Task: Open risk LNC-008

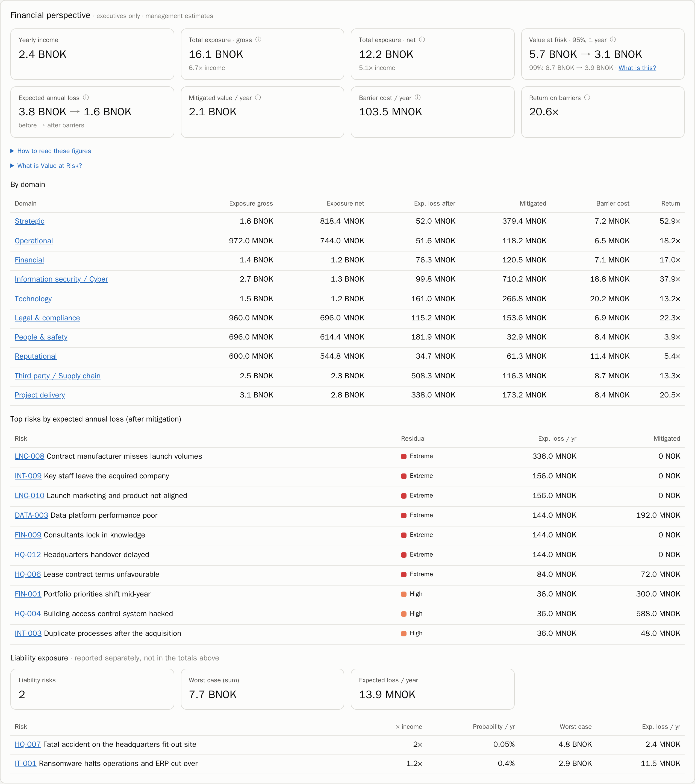Action: 30,456
